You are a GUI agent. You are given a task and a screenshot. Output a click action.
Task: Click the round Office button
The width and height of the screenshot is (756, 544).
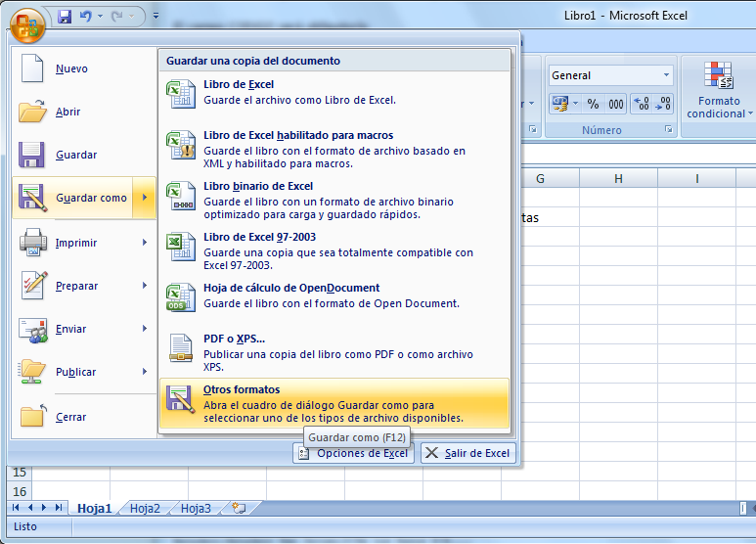click(27, 25)
